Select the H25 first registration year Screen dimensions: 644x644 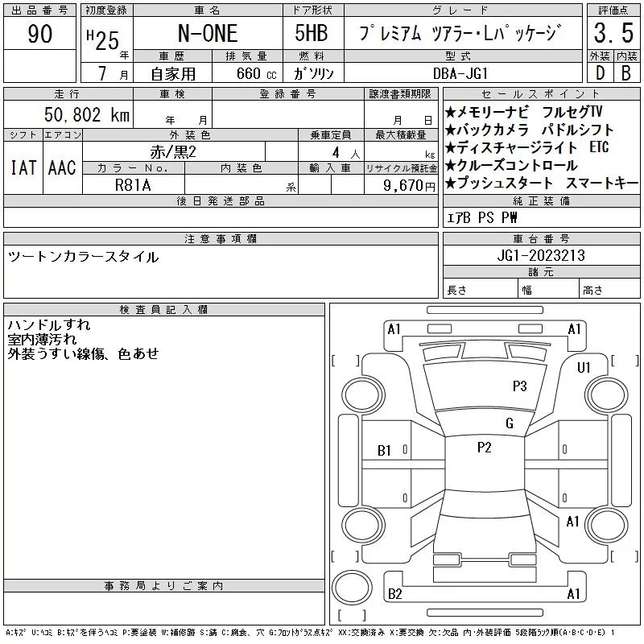pos(103,40)
